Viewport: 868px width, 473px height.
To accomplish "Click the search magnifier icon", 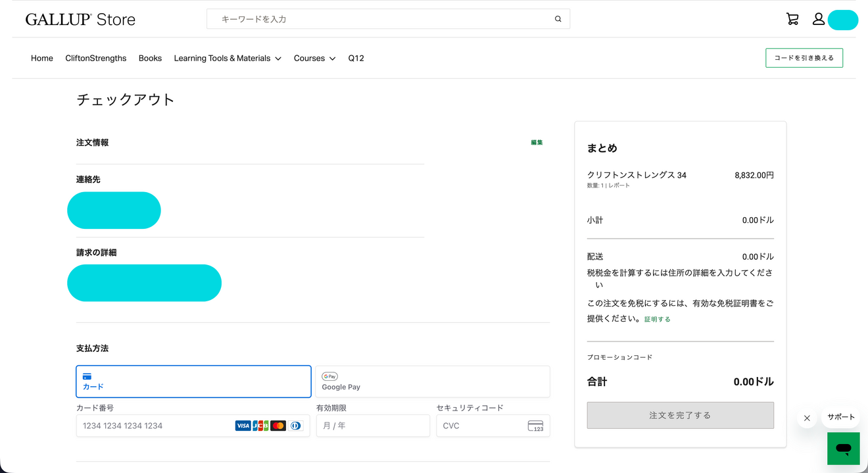I will [558, 19].
